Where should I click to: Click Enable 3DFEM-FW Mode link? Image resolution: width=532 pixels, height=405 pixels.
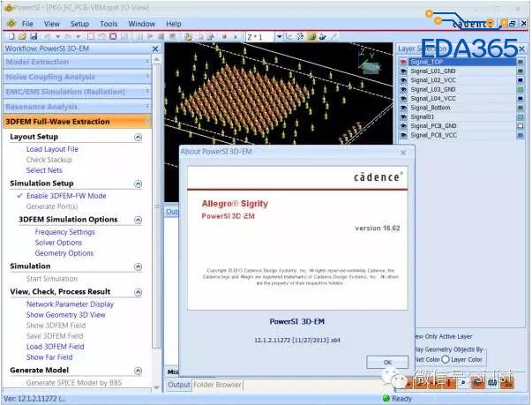[x=66, y=196]
